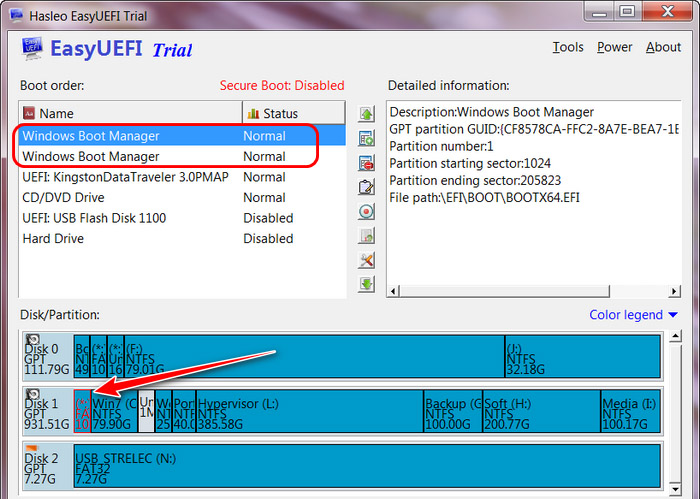Select the (J:) NTFS 32.18G partition
700x499 pixels.
pos(583,356)
